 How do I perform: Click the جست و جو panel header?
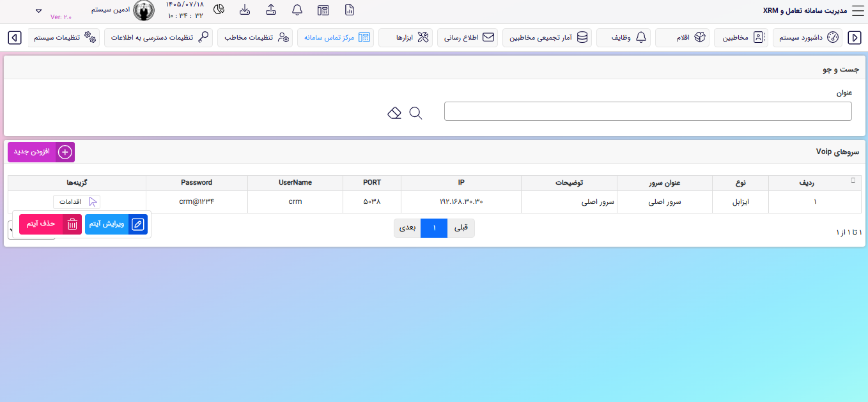(841, 68)
